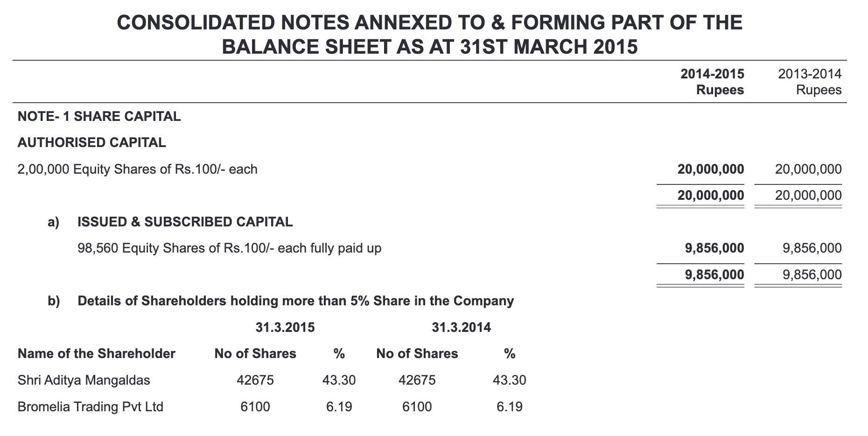The height and width of the screenshot is (436, 868).
Task: Click the ISSUED & SUBSCRIBED CAPITAL heading
Action: coord(185,222)
